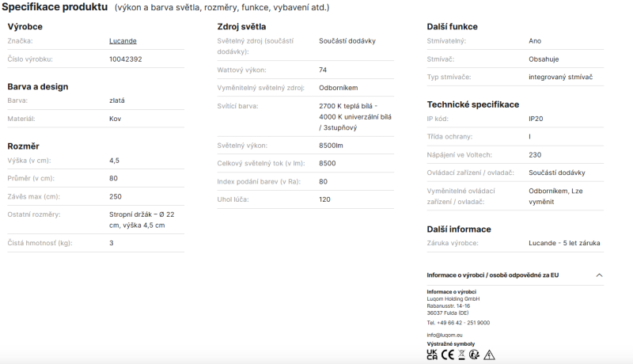633x364 pixels.
Task: Click the Výstražné symboly label
Action: click(x=450, y=344)
